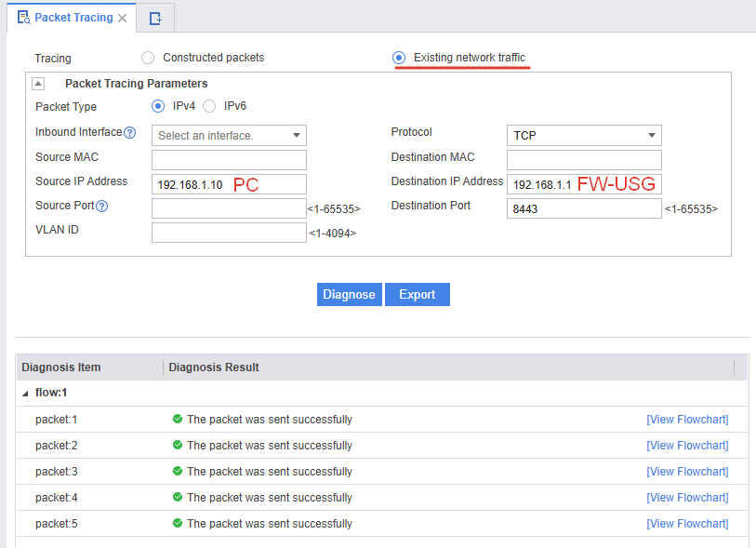
Task: Click the Diagnose button
Action: [x=349, y=294]
